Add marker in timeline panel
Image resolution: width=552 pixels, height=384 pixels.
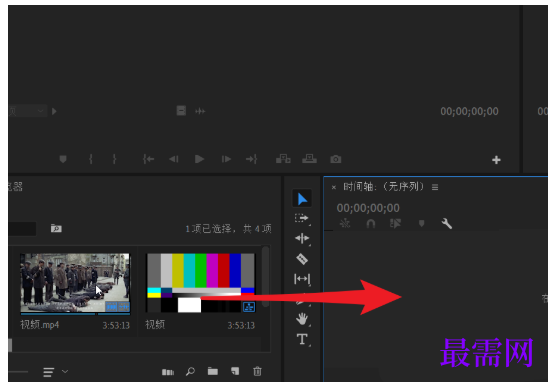click(x=421, y=224)
